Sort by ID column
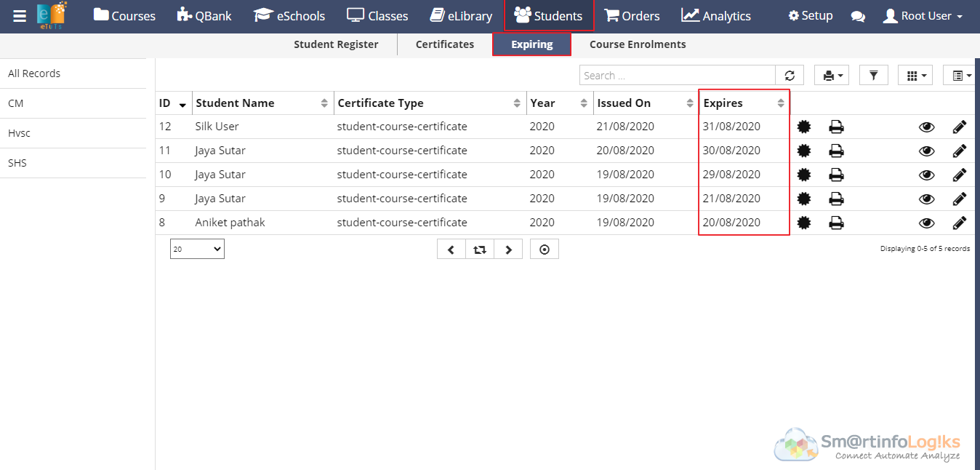 point(173,103)
